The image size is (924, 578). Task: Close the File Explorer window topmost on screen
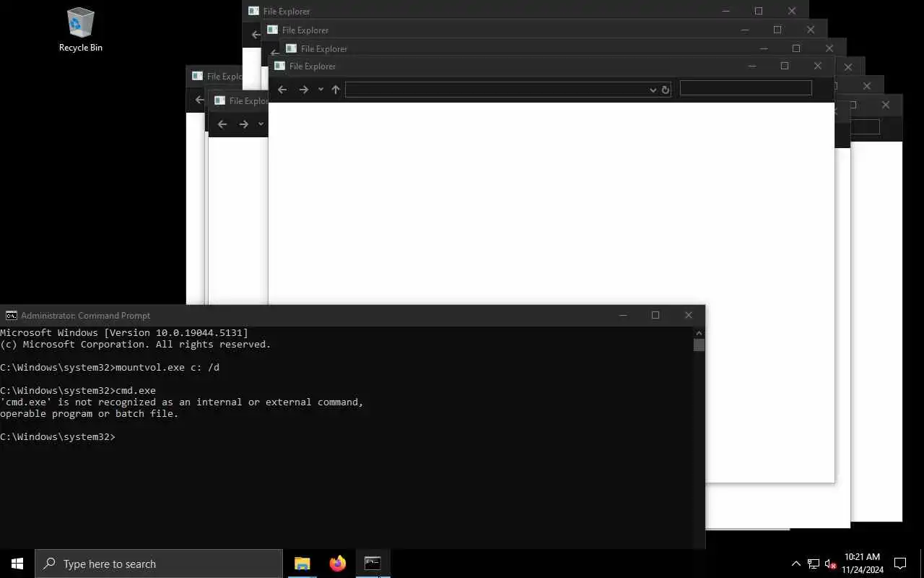792,11
